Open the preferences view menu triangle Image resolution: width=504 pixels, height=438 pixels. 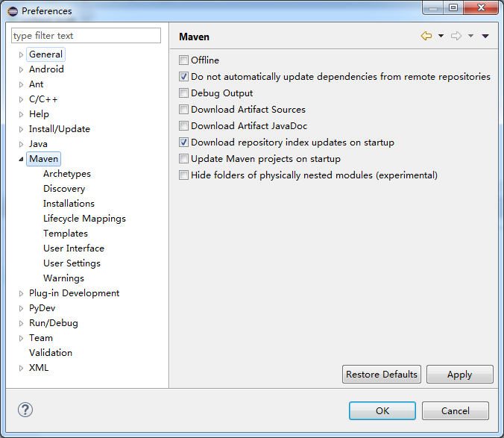[x=485, y=36]
